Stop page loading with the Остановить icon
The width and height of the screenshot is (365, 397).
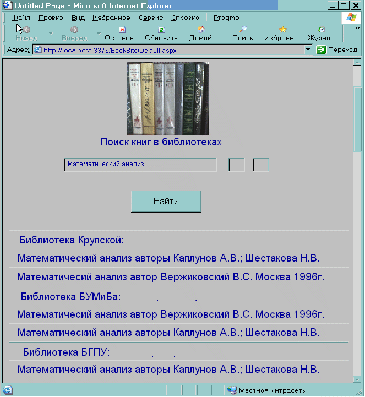119,33
